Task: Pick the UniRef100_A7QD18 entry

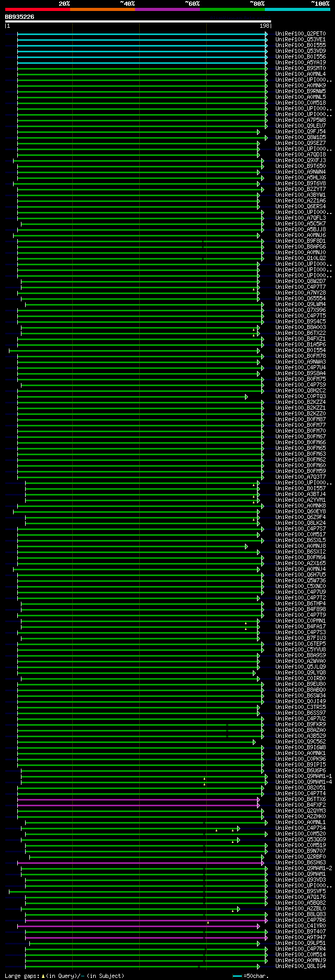Action: [x=300, y=154]
